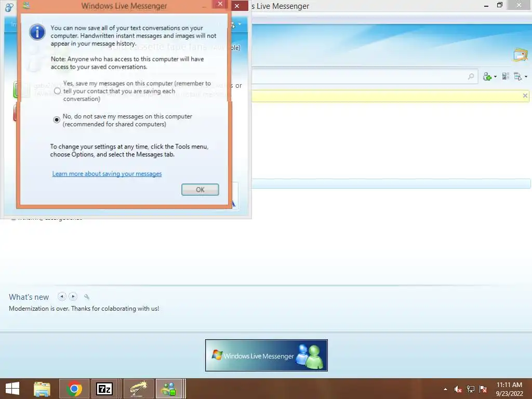Viewport: 532px width, 399px height.
Task: Open the feather wand app in taskbar
Action: coord(138,389)
